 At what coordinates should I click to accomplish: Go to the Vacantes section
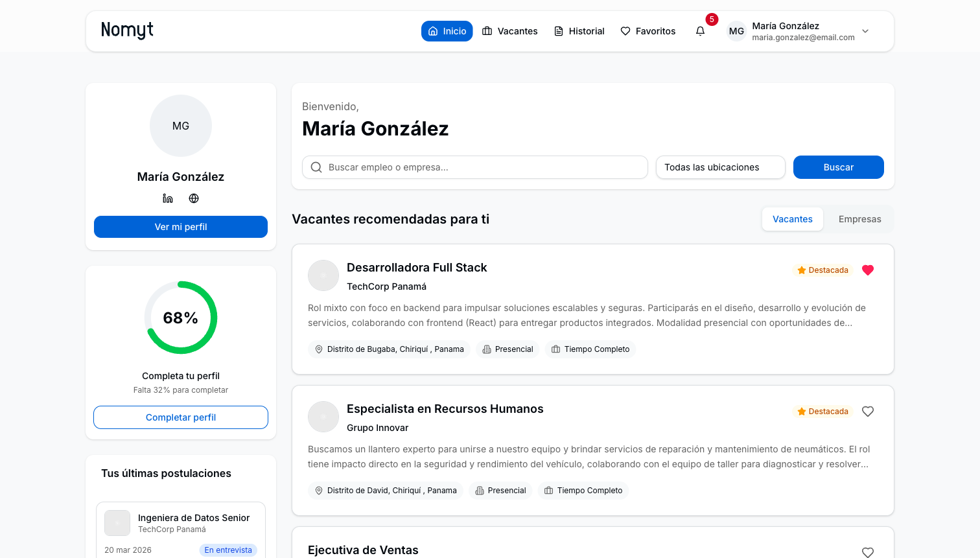pyautogui.click(x=509, y=30)
